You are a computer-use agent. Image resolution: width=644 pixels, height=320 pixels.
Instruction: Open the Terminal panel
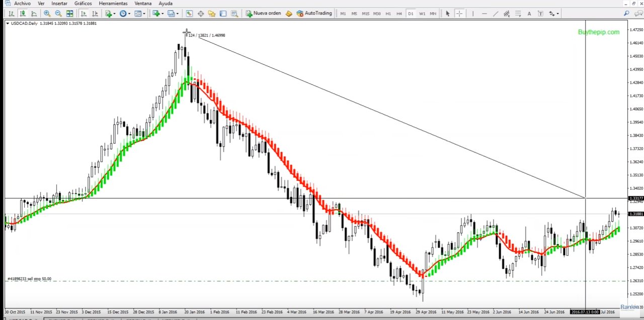pos(223,14)
